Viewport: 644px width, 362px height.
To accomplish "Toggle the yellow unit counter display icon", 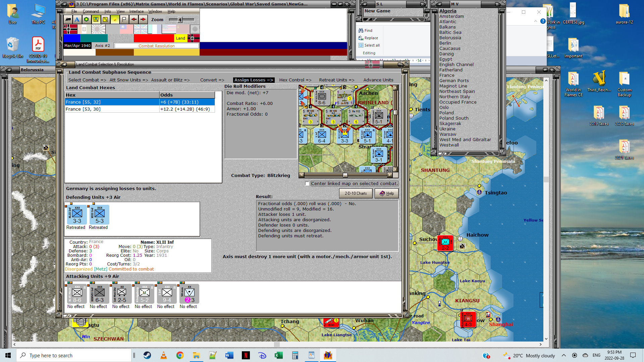I will click(96, 19).
